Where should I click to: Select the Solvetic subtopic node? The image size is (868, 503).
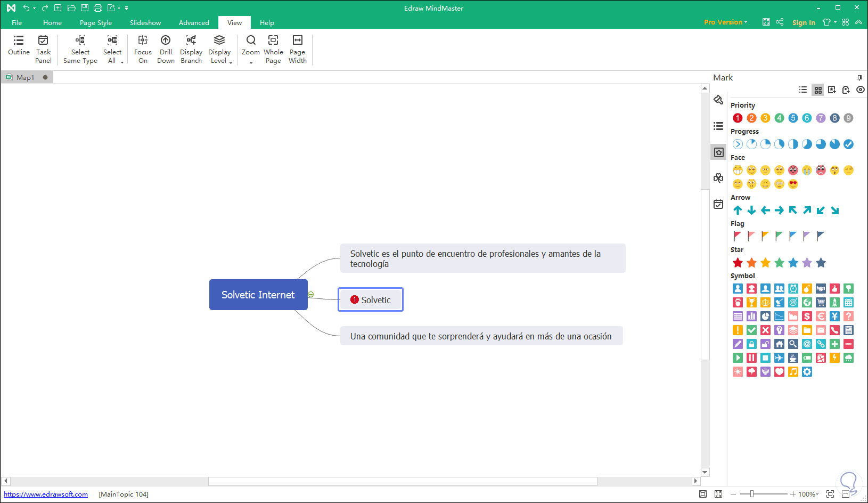coord(371,299)
